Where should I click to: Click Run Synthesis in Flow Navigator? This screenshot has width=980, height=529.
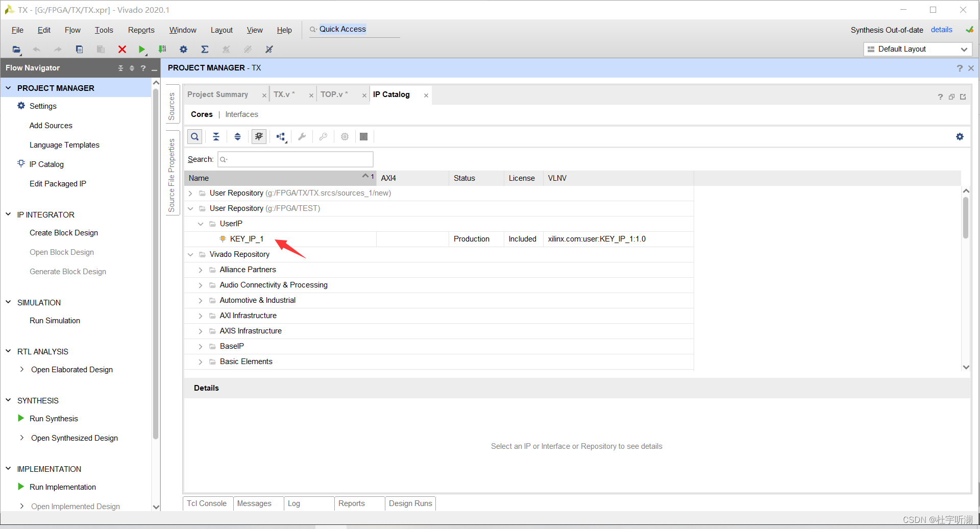tap(54, 419)
